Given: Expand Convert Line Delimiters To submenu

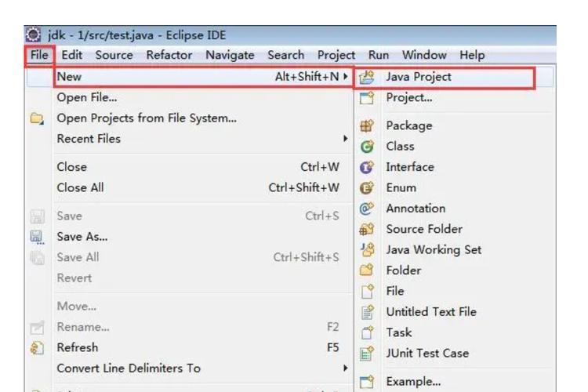Looking at the screenshot, I should coord(345,368).
